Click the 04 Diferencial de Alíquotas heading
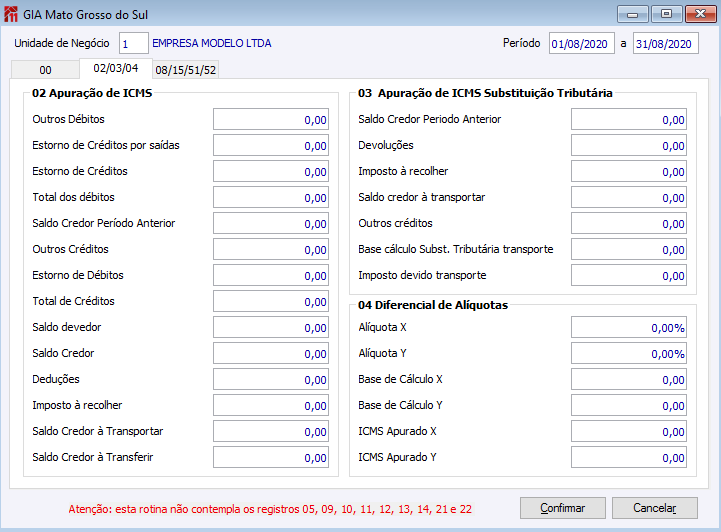This screenshot has height=532, width=721. tap(433, 305)
